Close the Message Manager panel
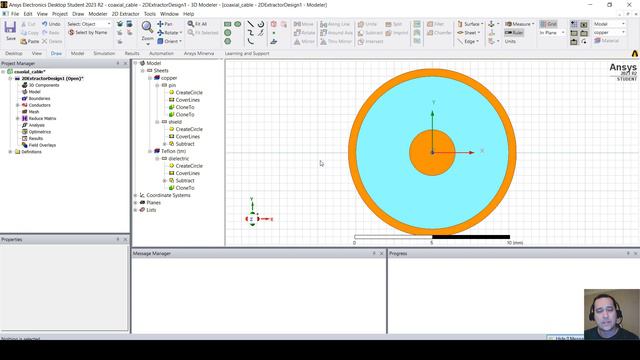This screenshot has height=360, width=640. click(x=382, y=254)
